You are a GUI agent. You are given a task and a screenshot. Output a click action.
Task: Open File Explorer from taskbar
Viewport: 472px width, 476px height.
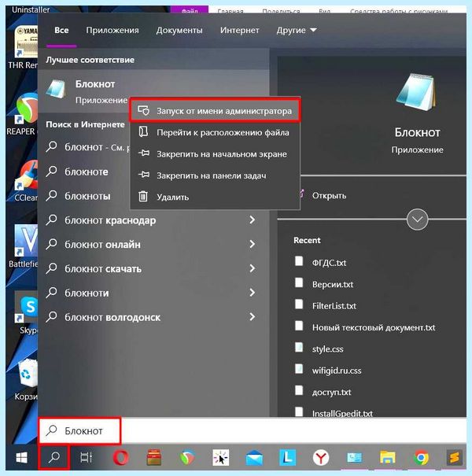(388, 457)
